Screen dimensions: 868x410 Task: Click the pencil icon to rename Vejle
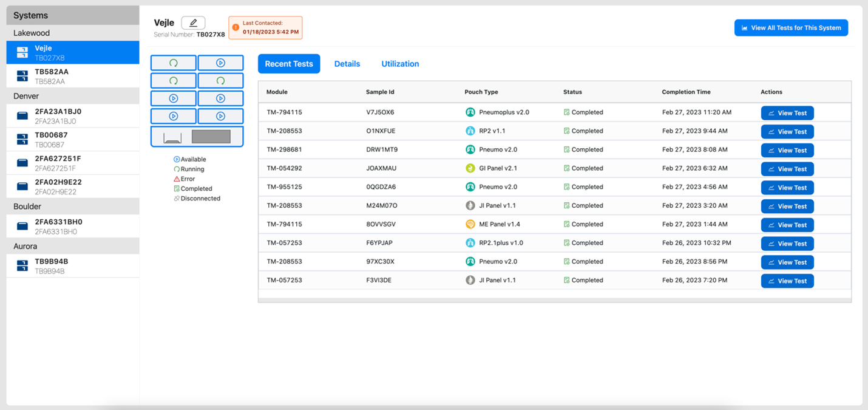[193, 22]
